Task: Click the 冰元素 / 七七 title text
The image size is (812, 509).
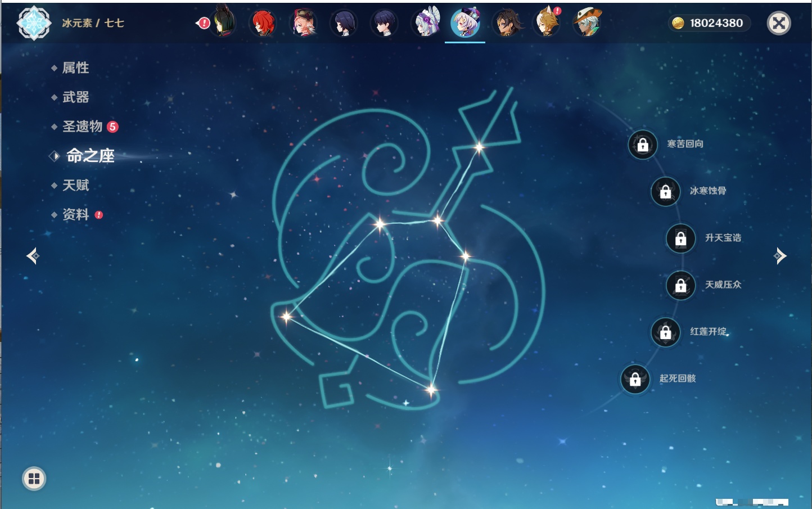Action: point(93,23)
